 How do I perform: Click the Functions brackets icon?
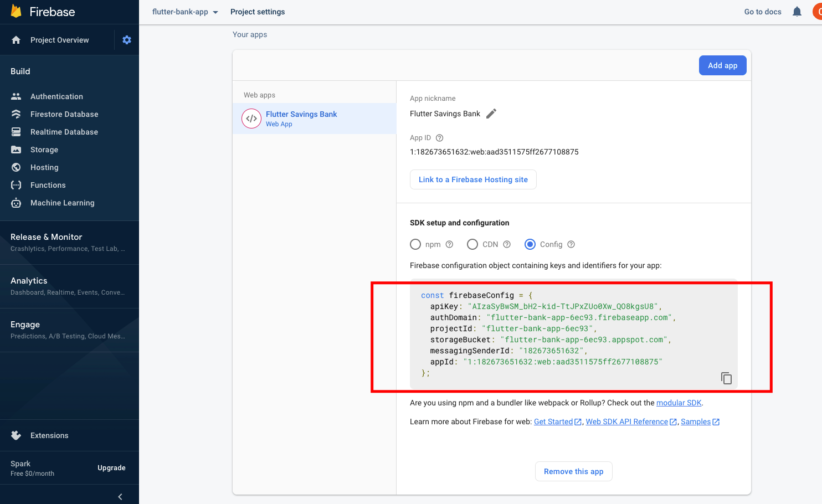pos(16,185)
